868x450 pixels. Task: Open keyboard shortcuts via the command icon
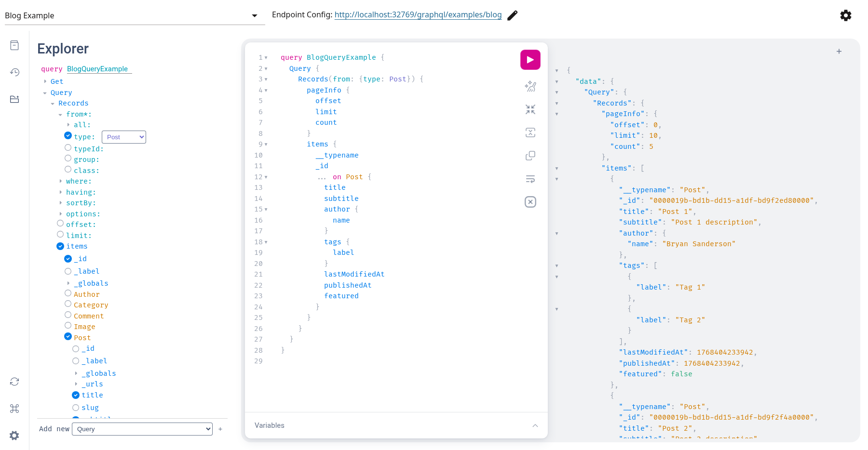14,409
